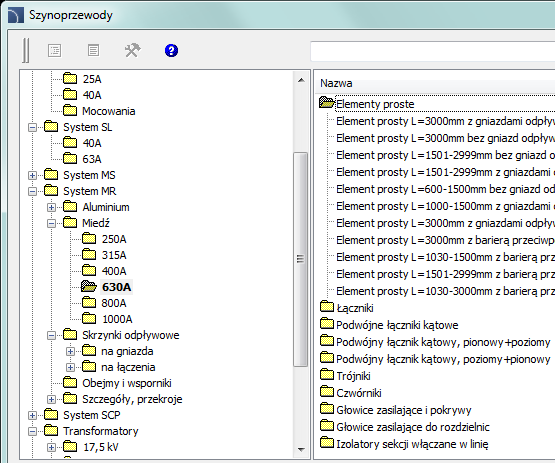Click the tree panel scrollbar thumb
Screen dimensions: 555x463
coord(301,259)
